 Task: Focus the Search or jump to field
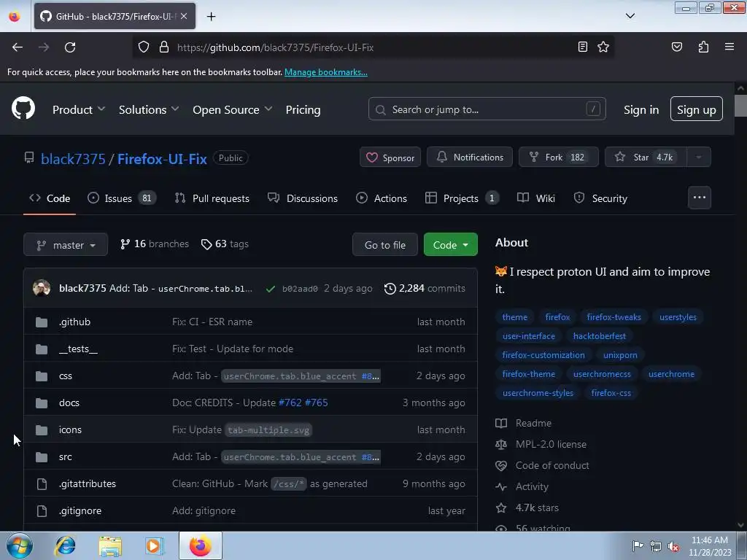pyautogui.click(x=487, y=109)
